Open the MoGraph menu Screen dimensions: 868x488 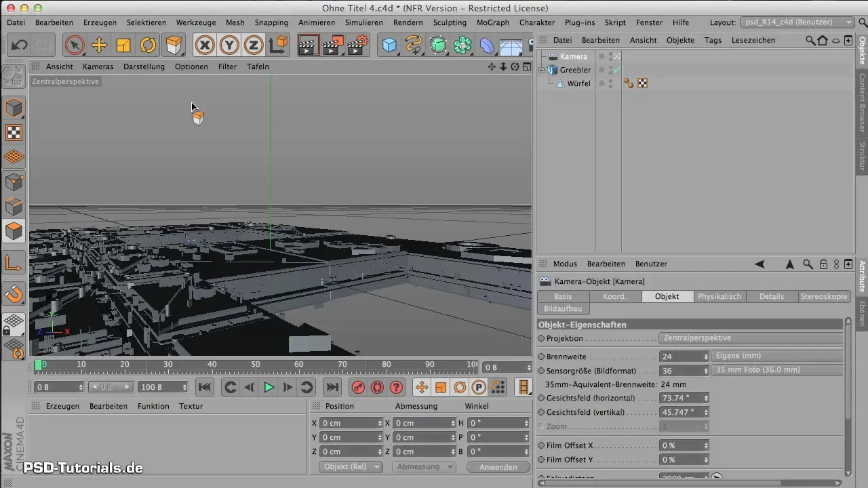(492, 22)
